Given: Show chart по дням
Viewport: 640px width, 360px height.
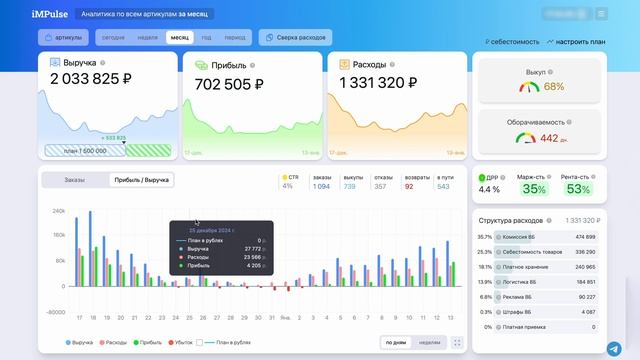Looking at the screenshot, I should click(x=396, y=342).
